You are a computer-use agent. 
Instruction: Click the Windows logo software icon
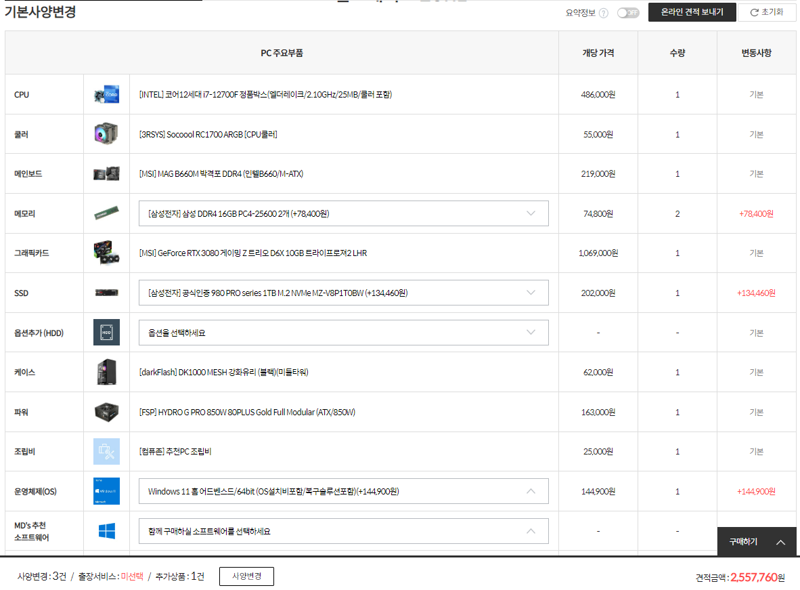[x=107, y=531]
